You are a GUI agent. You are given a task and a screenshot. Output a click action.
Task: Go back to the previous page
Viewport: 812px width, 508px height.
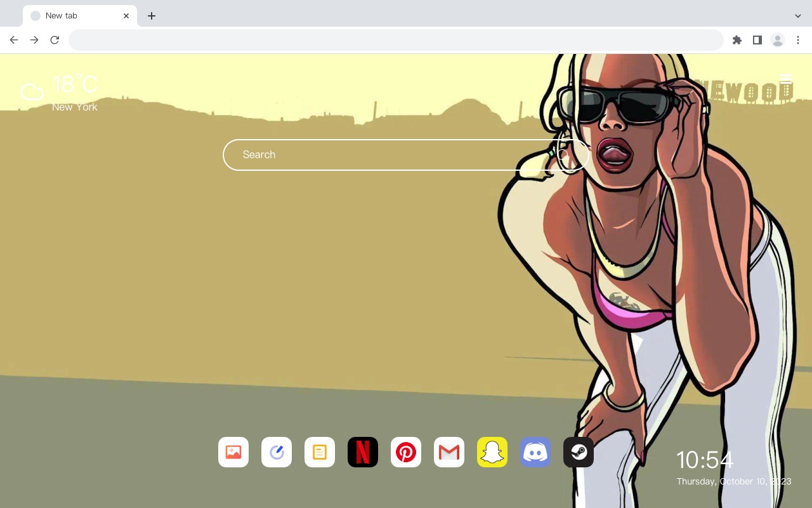pyautogui.click(x=14, y=40)
